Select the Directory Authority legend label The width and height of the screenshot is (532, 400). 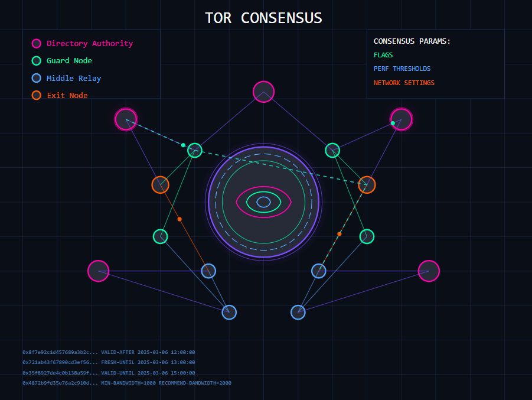tap(90, 44)
